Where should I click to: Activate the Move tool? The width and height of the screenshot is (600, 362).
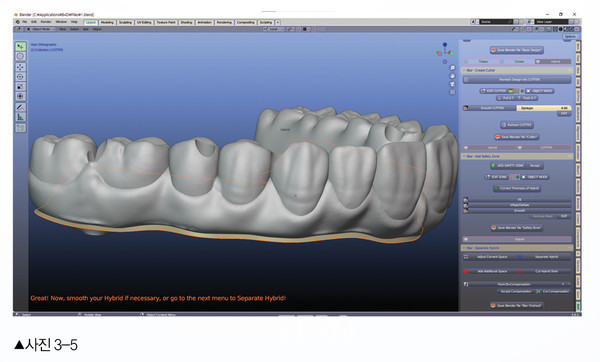coord(20,67)
